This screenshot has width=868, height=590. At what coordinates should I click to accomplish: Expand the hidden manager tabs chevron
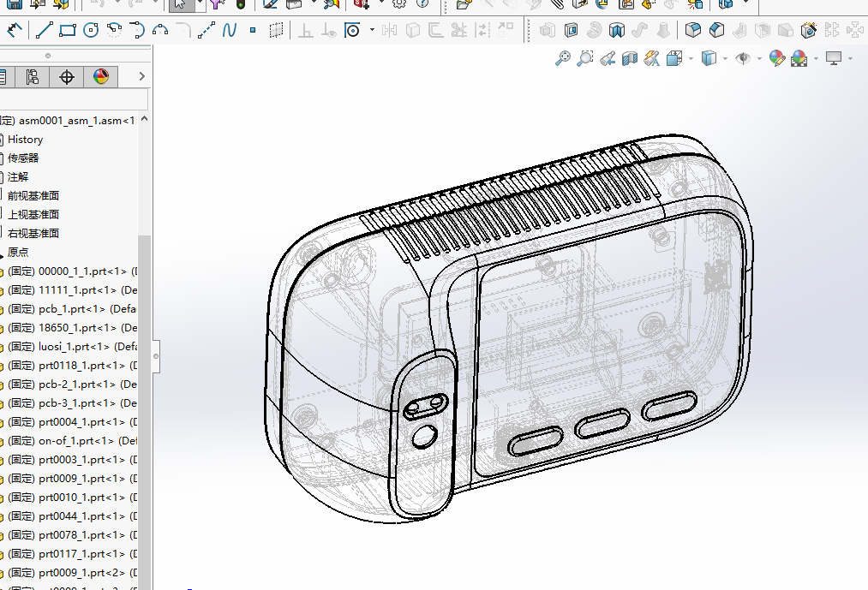pyautogui.click(x=142, y=77)
